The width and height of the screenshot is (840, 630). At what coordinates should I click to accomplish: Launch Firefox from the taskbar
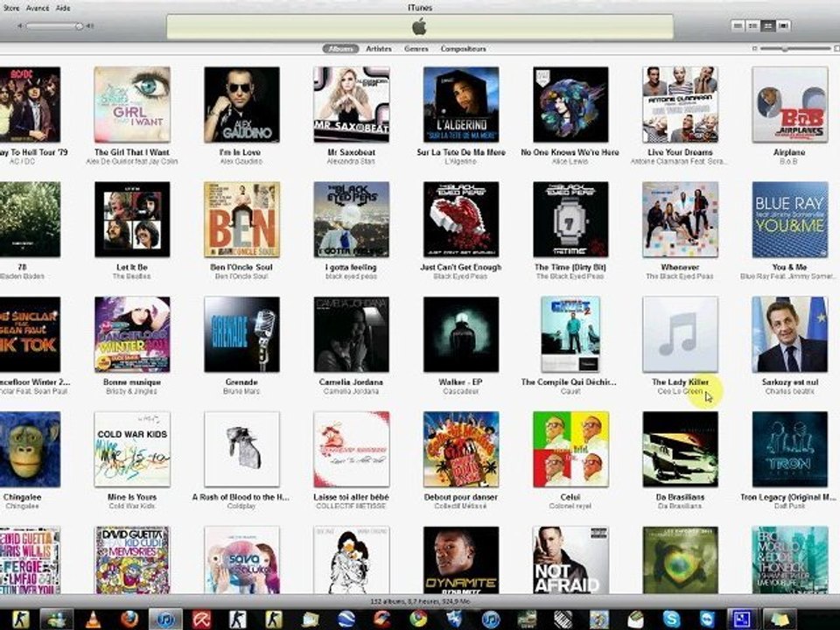coord(129,619)
